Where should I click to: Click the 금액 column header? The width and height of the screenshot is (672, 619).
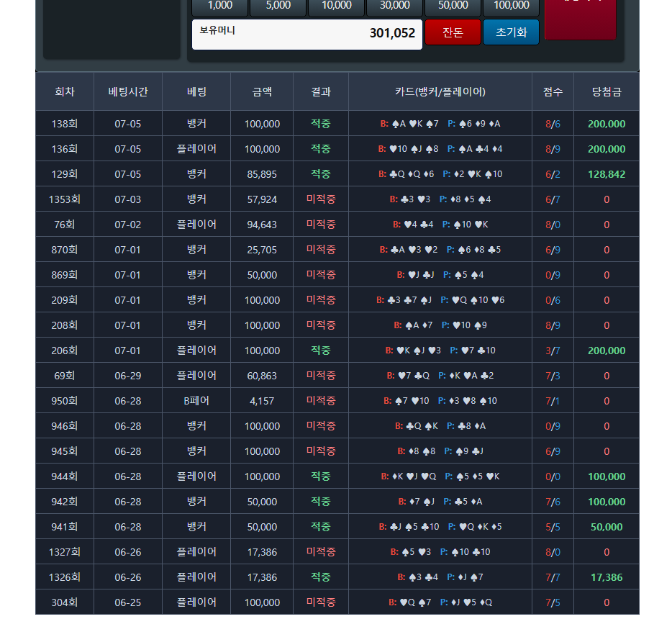point(262,91)
